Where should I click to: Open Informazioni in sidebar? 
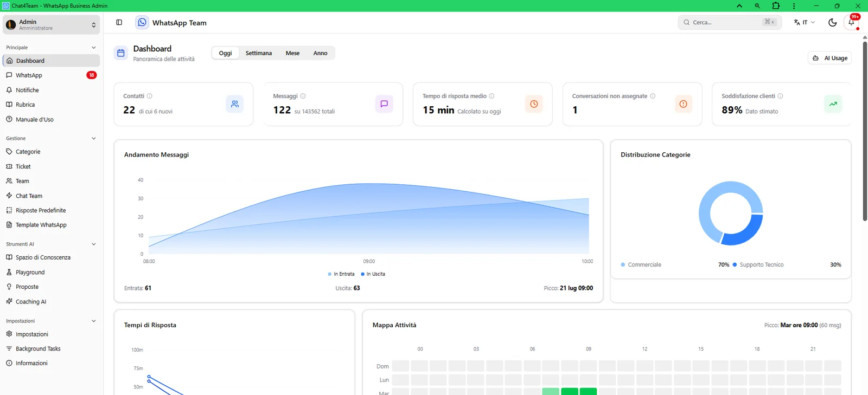pyautogui.click(x=52, y=363)
